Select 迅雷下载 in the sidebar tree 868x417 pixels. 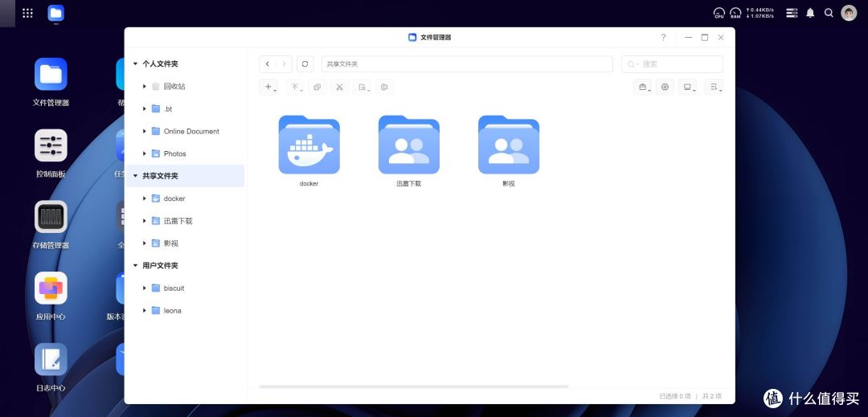178,221
